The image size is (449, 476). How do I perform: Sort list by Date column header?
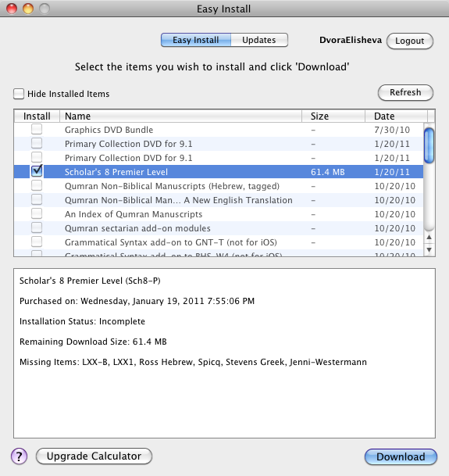click(396, 116)
